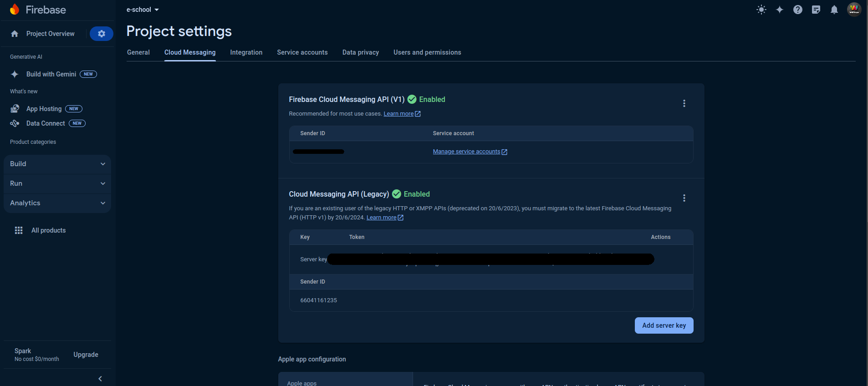Open Gemini sparkle icon in top bar
Image resolution: width=868 pixels, height=386 pixels.
[780, 10]
